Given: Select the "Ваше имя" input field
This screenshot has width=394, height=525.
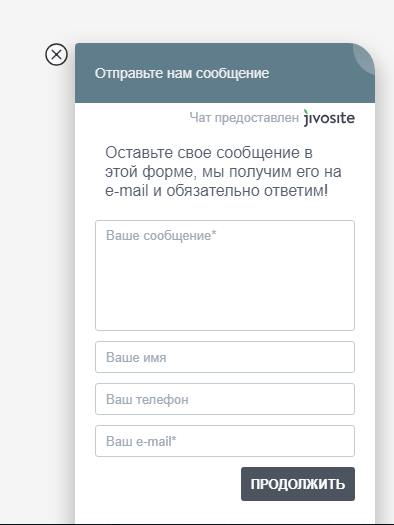Looking at the screenshot, I should tap(225, 357).
